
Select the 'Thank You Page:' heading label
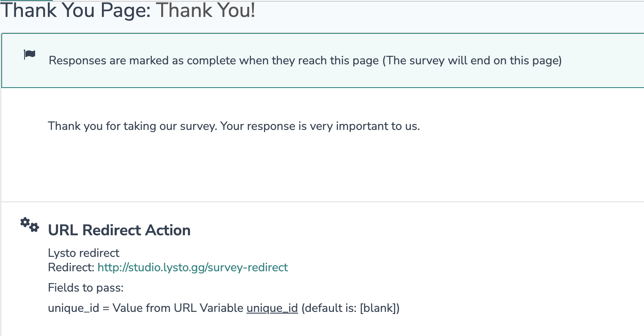76,10
